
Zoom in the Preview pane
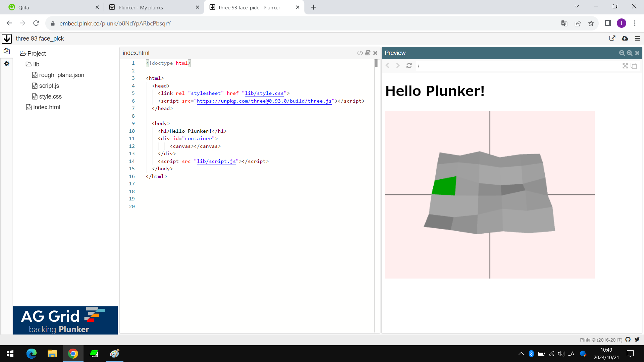pos(630,53)
